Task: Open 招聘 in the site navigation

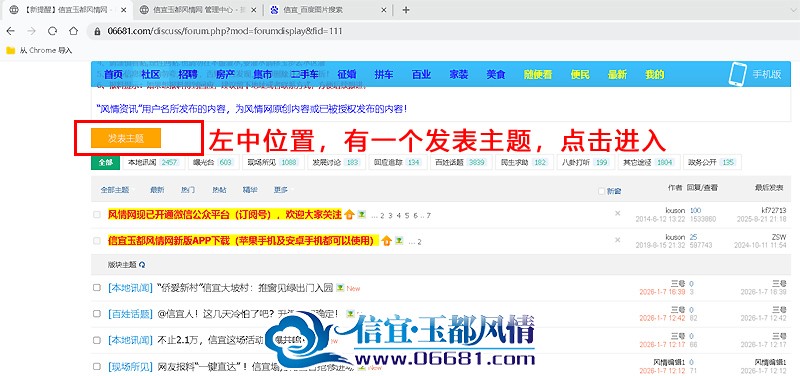Action: point(188,74)
